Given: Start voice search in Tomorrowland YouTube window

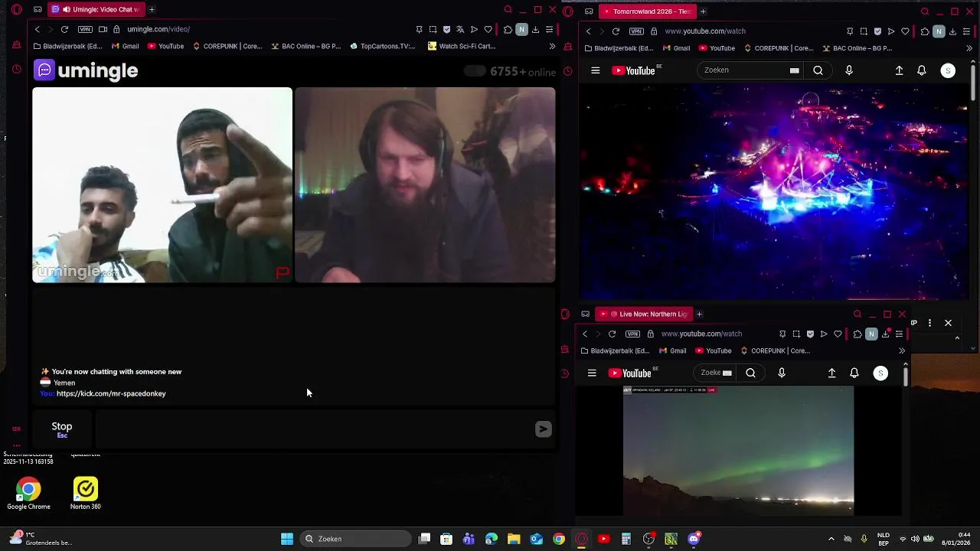Looking at the screenshot, I should coord(848,70).
